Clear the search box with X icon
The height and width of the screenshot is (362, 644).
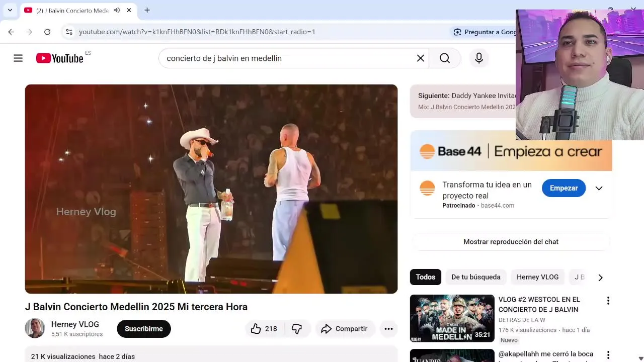421,58
